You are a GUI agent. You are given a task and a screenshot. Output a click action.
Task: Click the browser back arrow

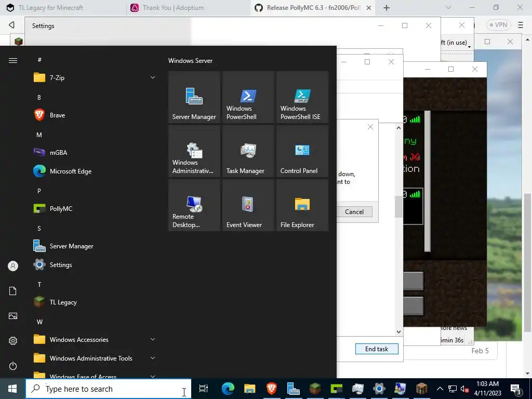[x=11, y=25]
